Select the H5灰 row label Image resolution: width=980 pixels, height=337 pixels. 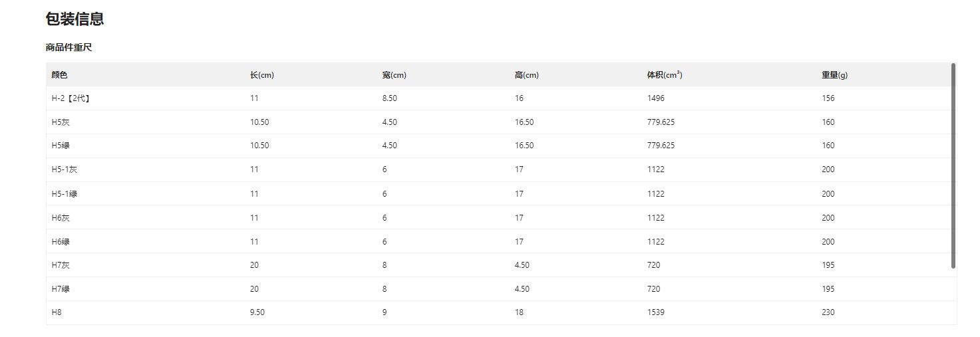(x=61, y=122)
